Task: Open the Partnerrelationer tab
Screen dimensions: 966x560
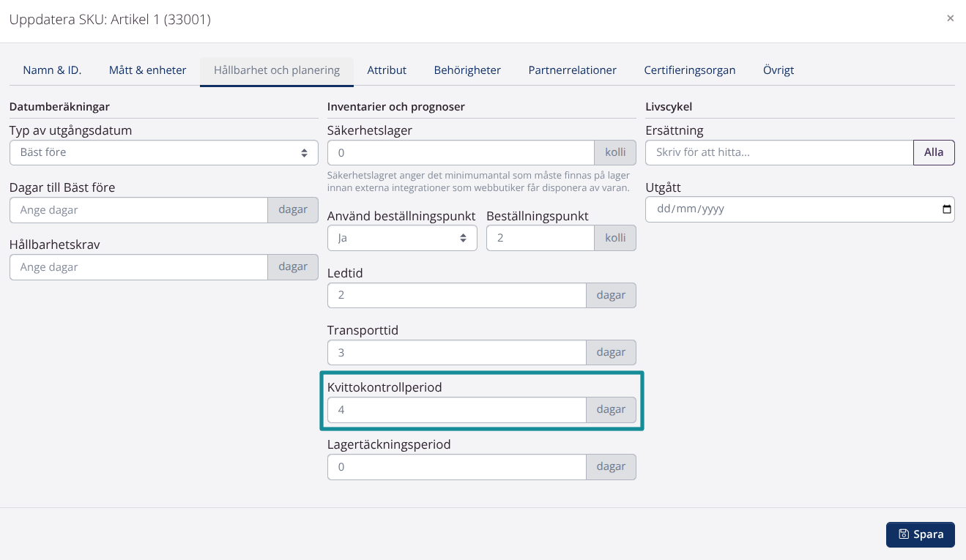Action: click(572, 70)
